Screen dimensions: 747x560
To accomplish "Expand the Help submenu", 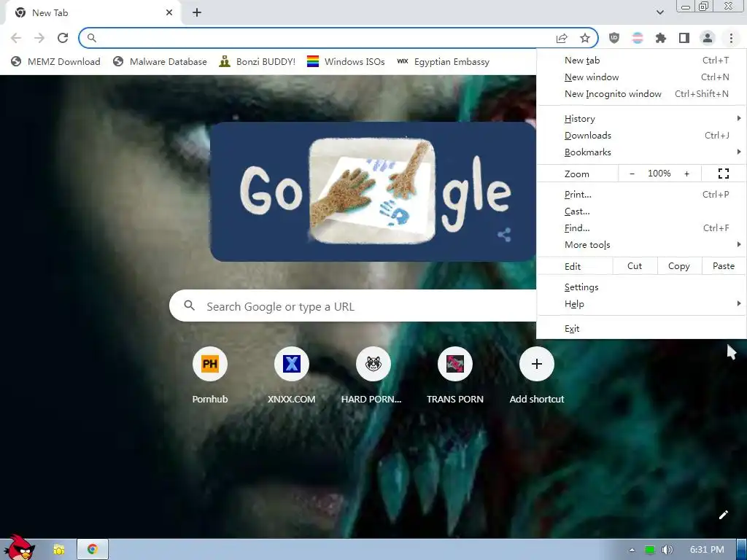I will (642, 304).
